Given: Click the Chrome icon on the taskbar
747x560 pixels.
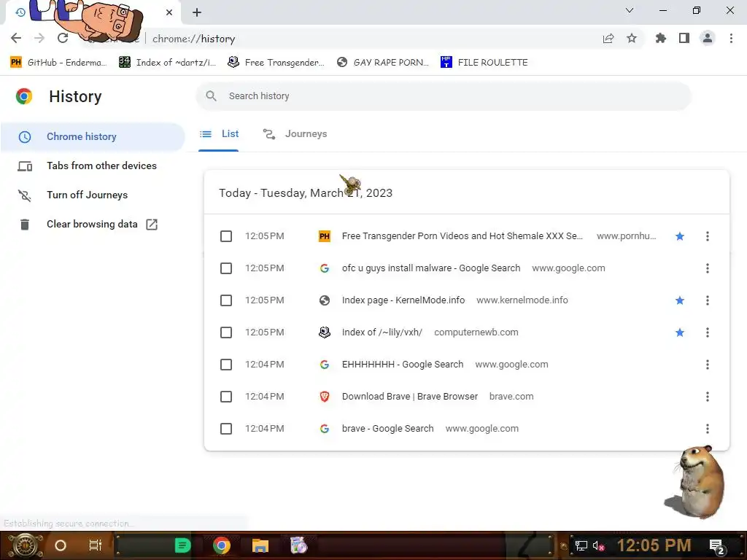Looking at the screenshot, I should pyautogui.click(x=222, y=545).
